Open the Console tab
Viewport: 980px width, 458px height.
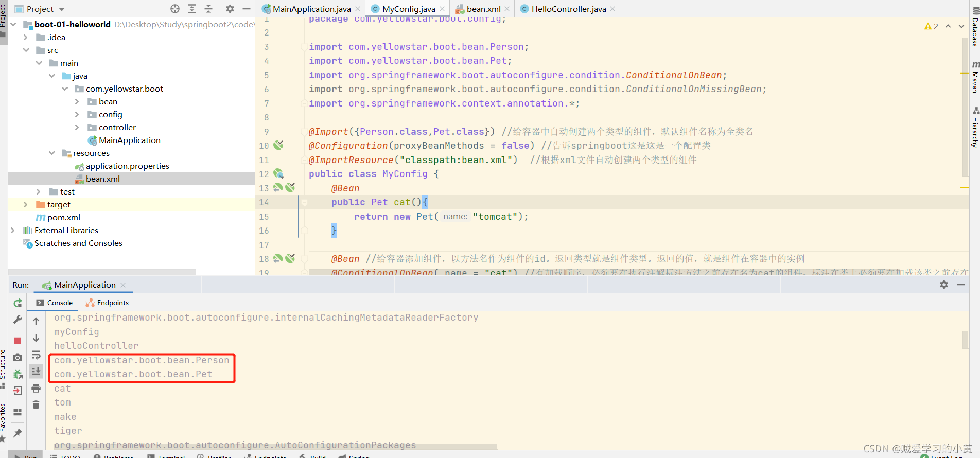55,303
